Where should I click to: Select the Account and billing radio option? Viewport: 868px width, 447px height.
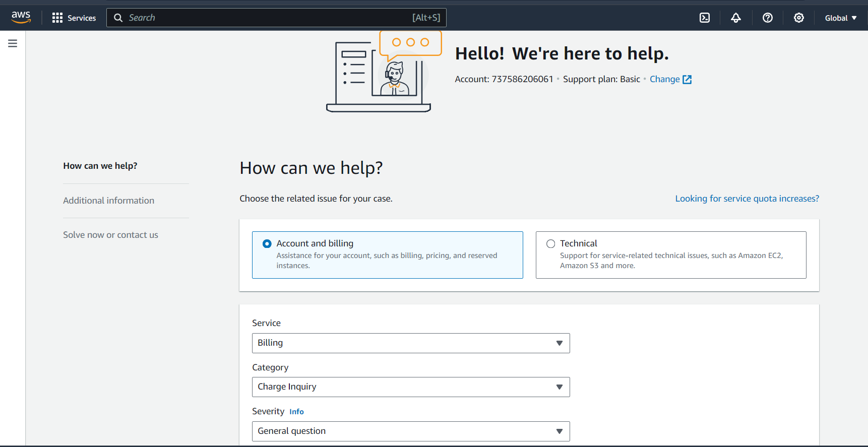point(267,244)
